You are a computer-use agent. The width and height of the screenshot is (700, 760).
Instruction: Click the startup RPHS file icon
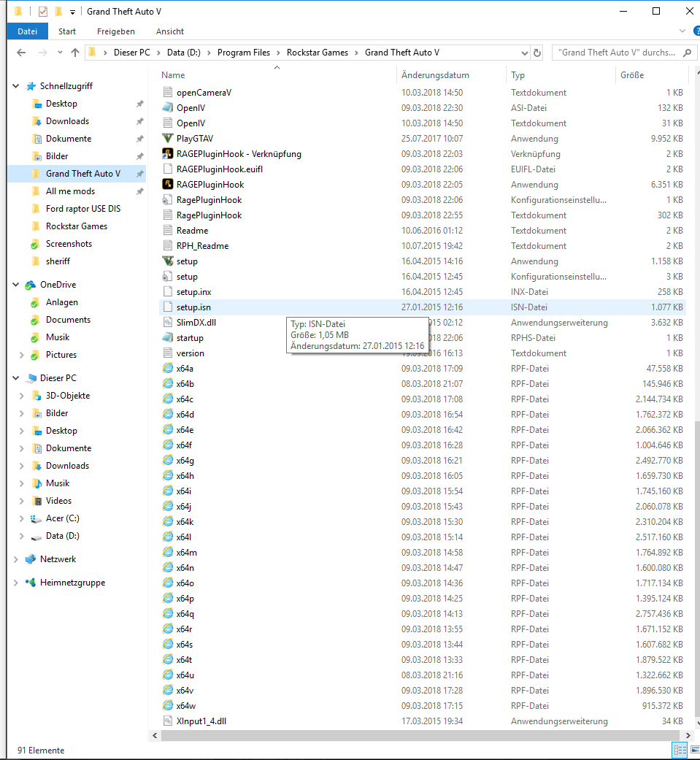click(168, 338)
